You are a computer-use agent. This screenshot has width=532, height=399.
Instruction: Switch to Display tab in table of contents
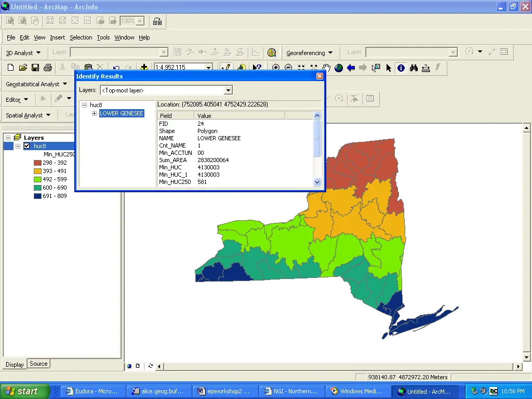click(x=15, y=364)
